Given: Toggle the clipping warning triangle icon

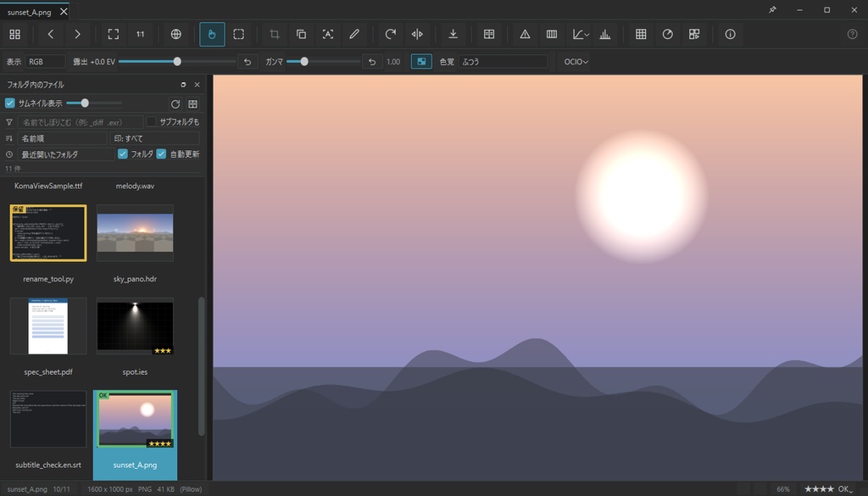Looking at the screenshot, I should click(525, 34).
